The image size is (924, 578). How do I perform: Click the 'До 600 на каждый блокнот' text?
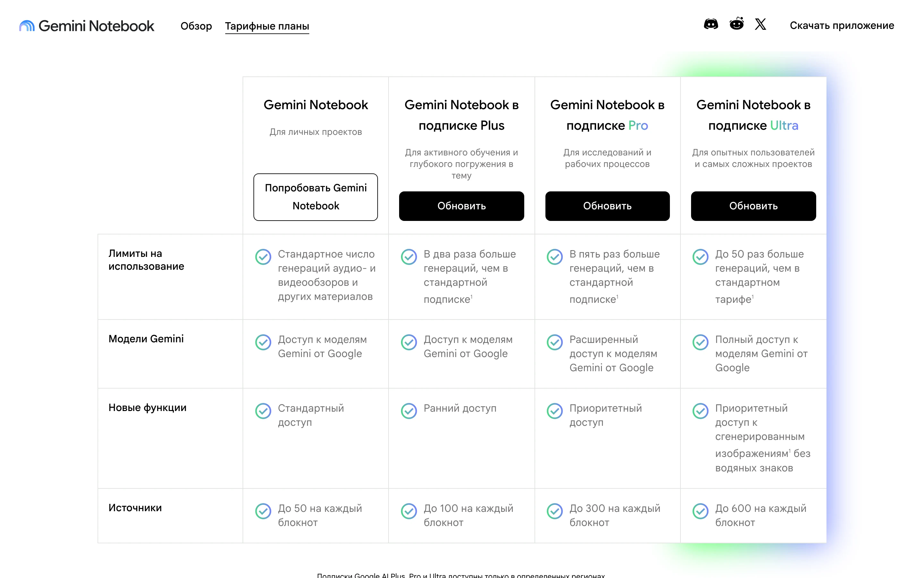coord(761,515)
